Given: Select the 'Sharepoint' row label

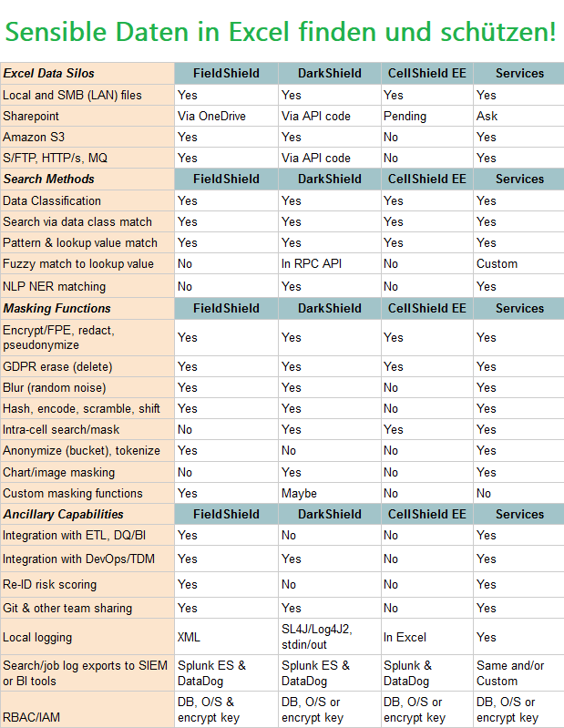Looking at the screenshot, I should coord(31,116).
